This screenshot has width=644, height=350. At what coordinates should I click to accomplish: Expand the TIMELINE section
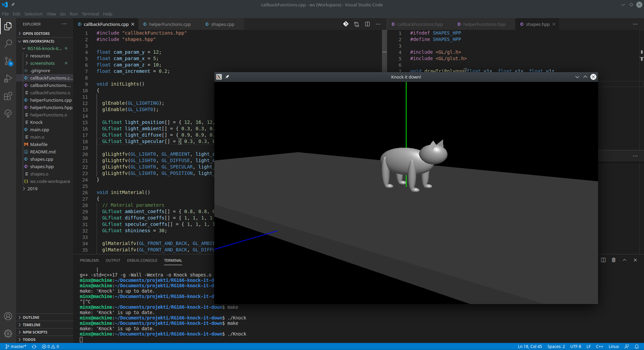[x=45, y=325]
